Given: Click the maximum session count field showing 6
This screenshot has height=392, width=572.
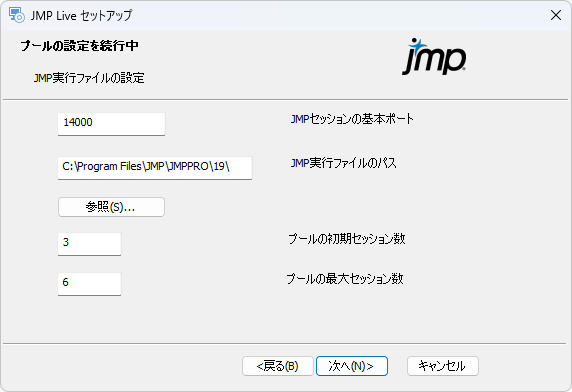Looking at the screenshot, I should (x=89, y=284).
